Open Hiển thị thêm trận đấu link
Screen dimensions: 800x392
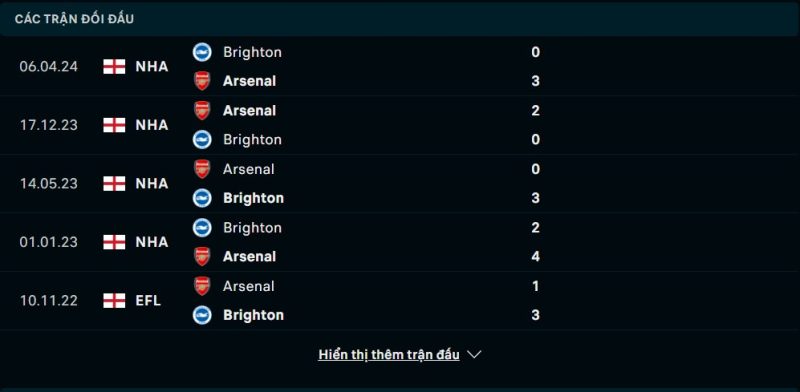pos(389,355)
